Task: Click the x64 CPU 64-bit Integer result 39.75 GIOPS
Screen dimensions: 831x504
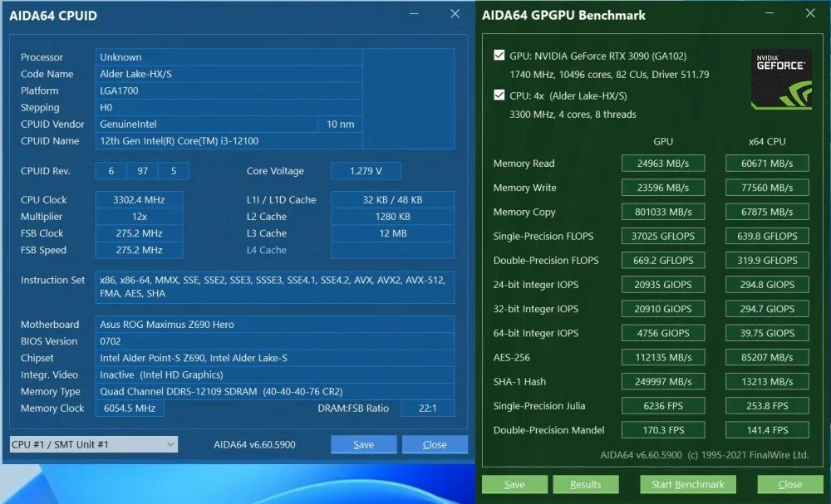Action: (x=767, y=333)
